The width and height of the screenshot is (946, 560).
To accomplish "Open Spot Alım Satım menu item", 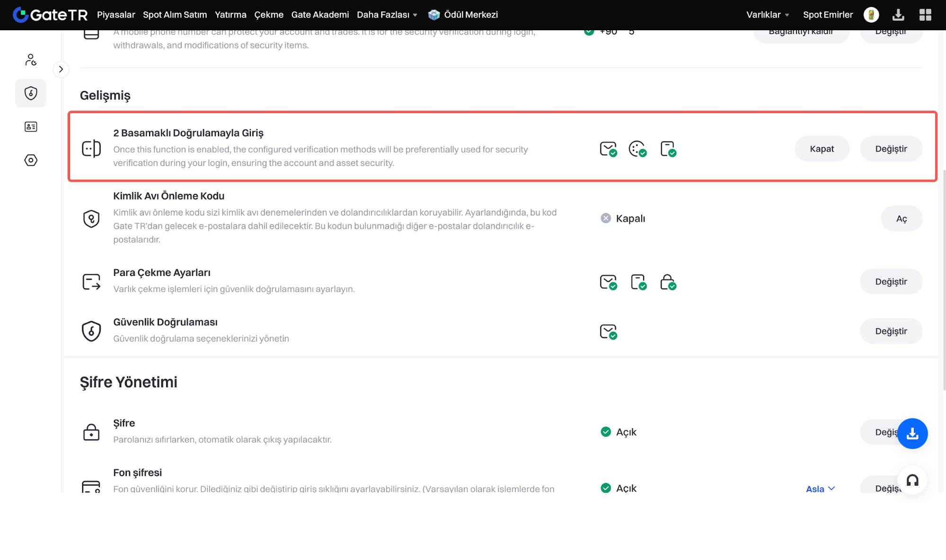I will pyautogui.click(x=175, y=15).
